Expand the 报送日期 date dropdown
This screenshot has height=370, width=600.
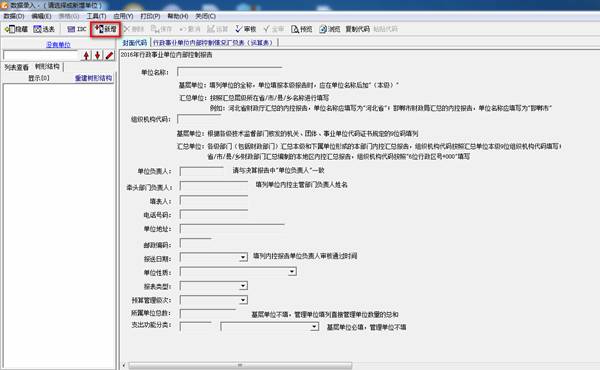[x=243, y=258]
